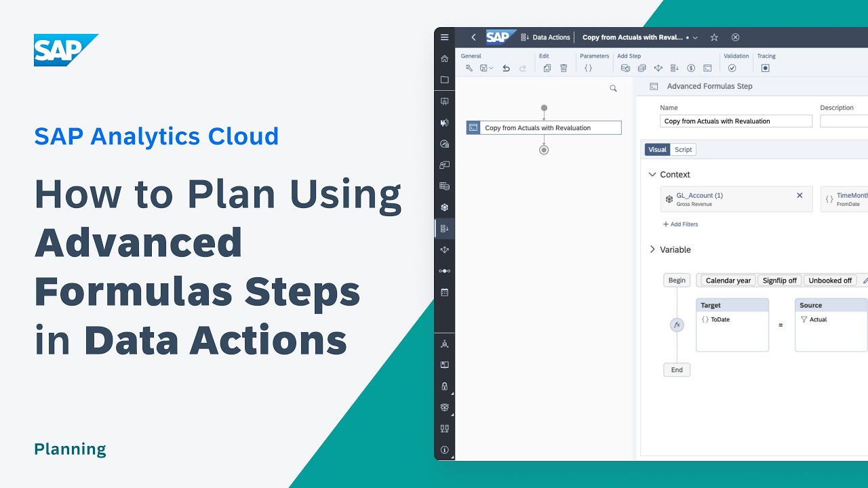Open Files folder in side navigation
The height and width of the screenshot is (488, 868).
[x=444, y=79]
